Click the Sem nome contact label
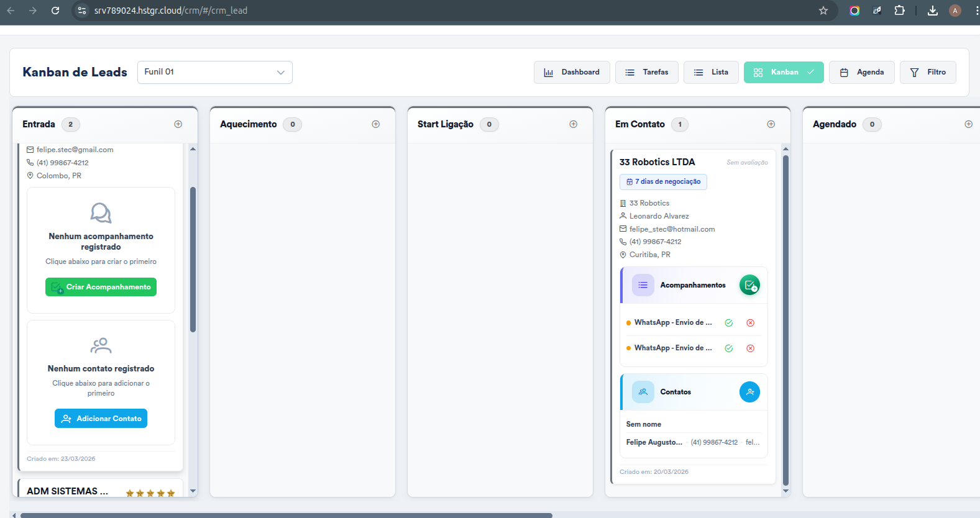Viewport: 980px width, 518px height. pyautogui.click(x=644, y=424)
